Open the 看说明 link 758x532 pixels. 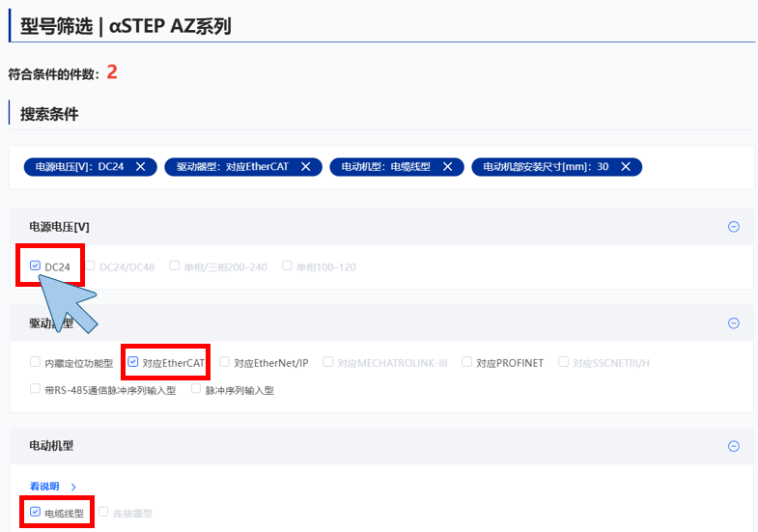(44, 487)
